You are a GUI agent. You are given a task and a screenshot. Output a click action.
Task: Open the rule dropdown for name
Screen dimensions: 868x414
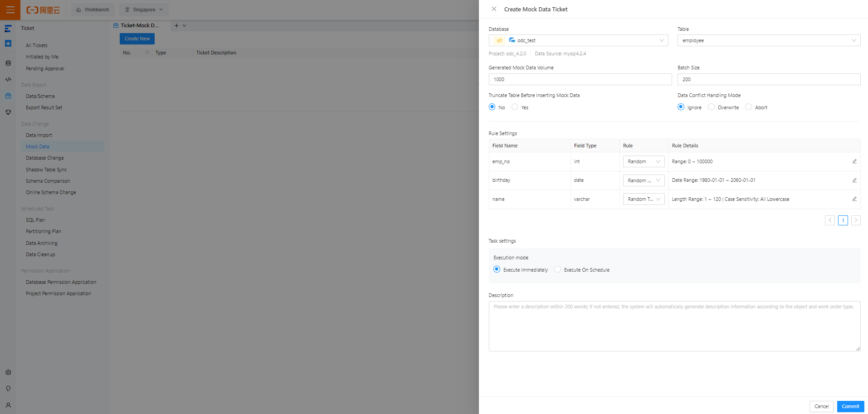pos(644,199)
